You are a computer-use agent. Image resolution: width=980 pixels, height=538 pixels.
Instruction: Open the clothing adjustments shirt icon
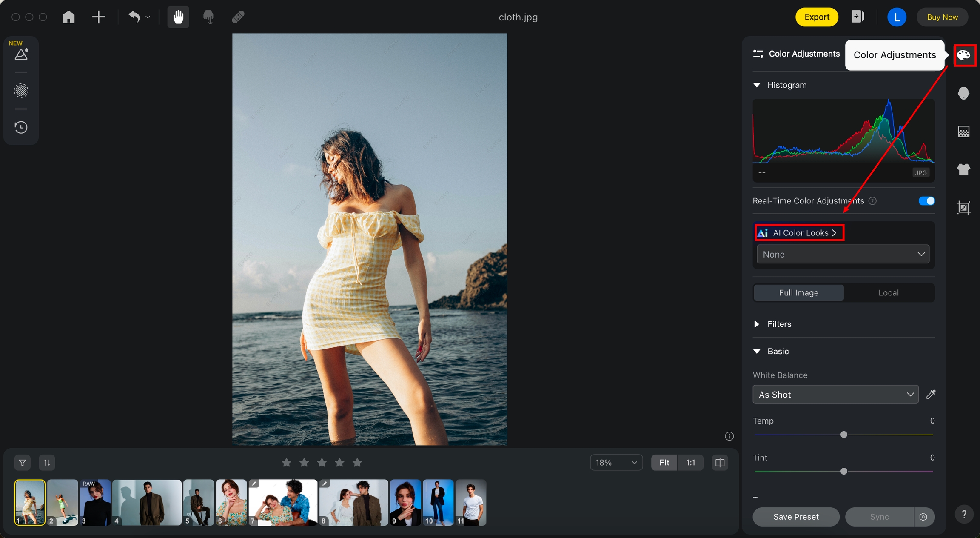[963, 169]
